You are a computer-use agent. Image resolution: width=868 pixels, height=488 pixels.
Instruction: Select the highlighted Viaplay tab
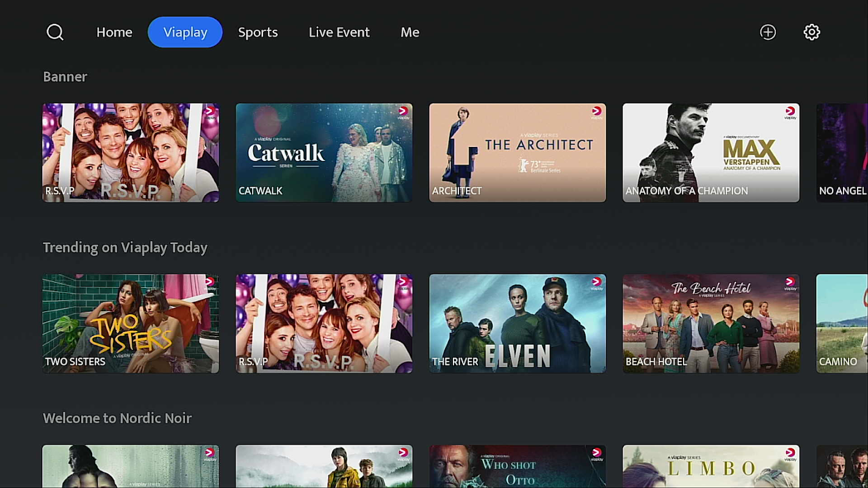point(185,32)
